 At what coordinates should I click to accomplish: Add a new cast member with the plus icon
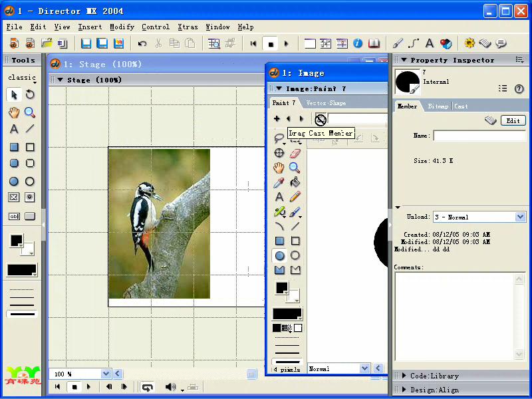click(277, 118)
